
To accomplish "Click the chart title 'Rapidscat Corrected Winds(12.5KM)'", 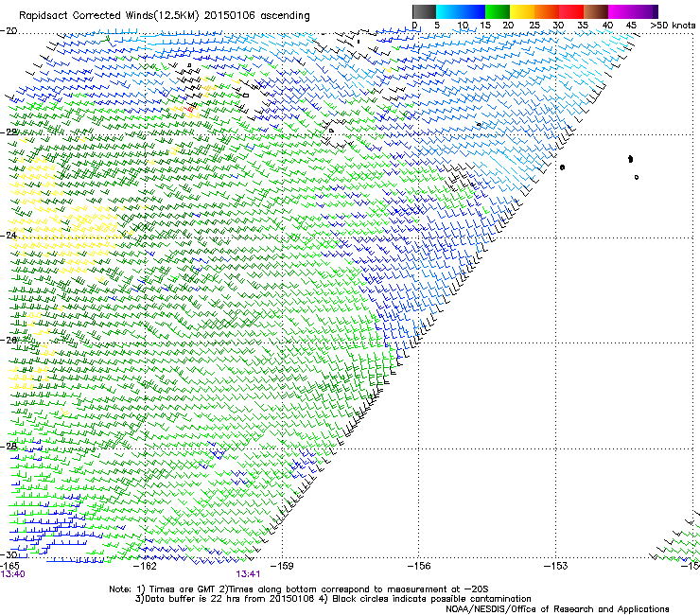I will click(109, 16).
